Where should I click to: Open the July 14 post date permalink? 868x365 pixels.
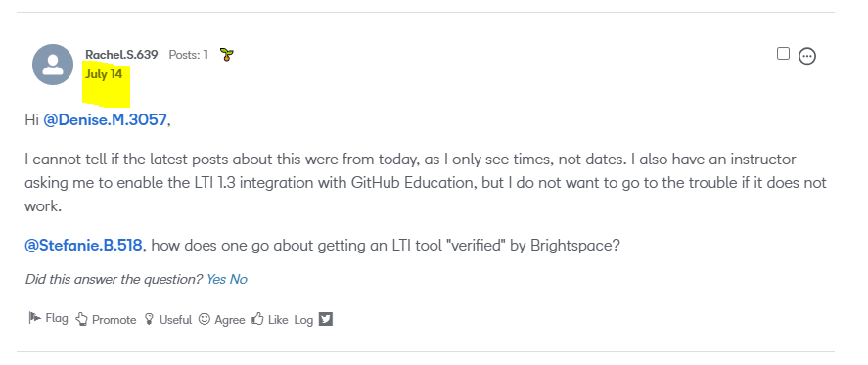pos(104,74)
